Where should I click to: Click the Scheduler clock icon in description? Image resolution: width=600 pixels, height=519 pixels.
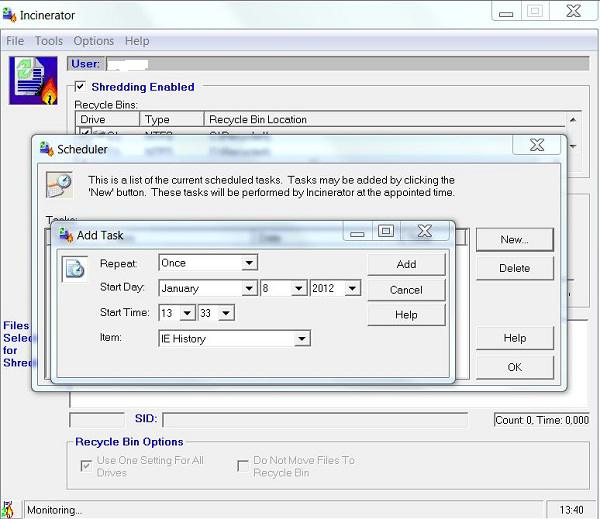point(60,186)
